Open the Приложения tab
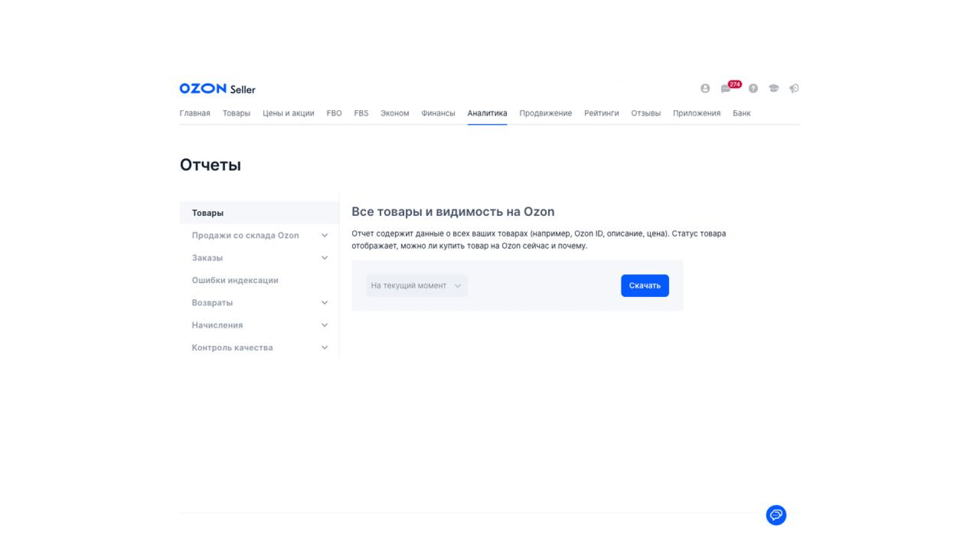 coord(697,113)
